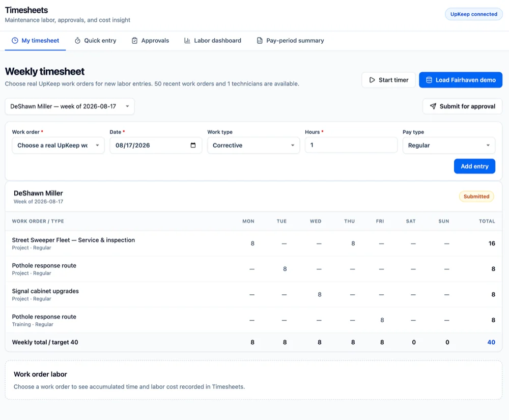Open the calendar picker icon in Date field
Image resolution: width=509 pixels, height=420 pixels.
pyautogui.click(x=193, y=145)
